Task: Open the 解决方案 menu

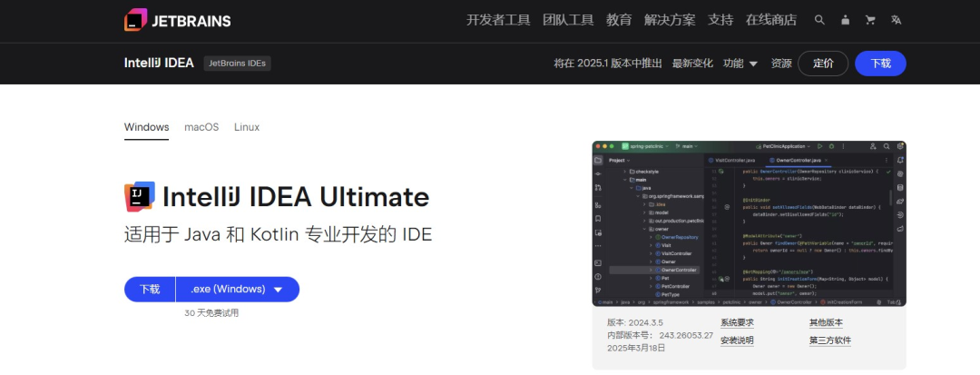Action: (x=670, y=20)
